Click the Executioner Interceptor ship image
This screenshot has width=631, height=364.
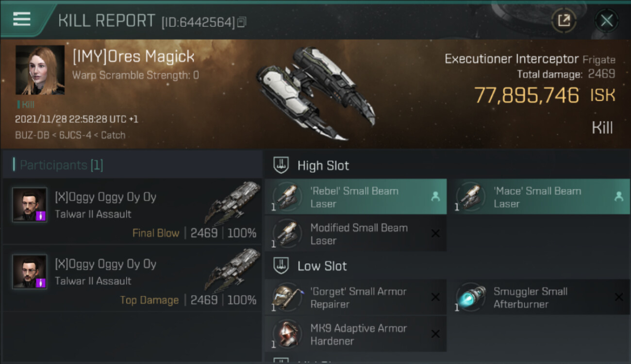pos(315,92)
